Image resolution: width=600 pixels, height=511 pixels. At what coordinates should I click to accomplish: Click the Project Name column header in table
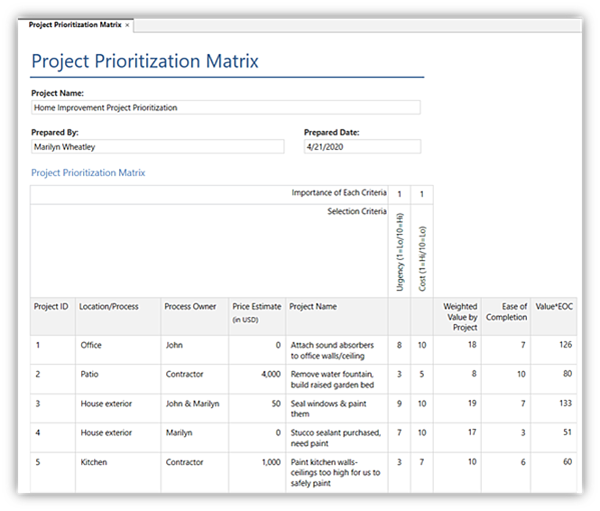click(337, 317)
